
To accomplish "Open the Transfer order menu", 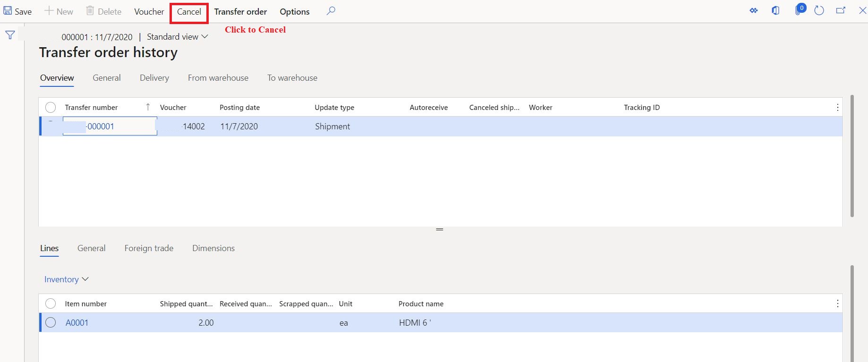I will (240, 12).
